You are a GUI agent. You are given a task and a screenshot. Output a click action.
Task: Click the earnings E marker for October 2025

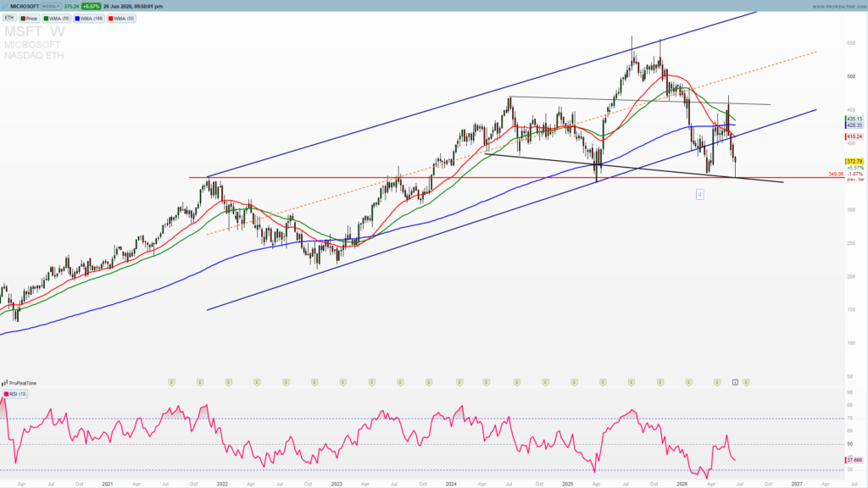click(x=660, y=382)
